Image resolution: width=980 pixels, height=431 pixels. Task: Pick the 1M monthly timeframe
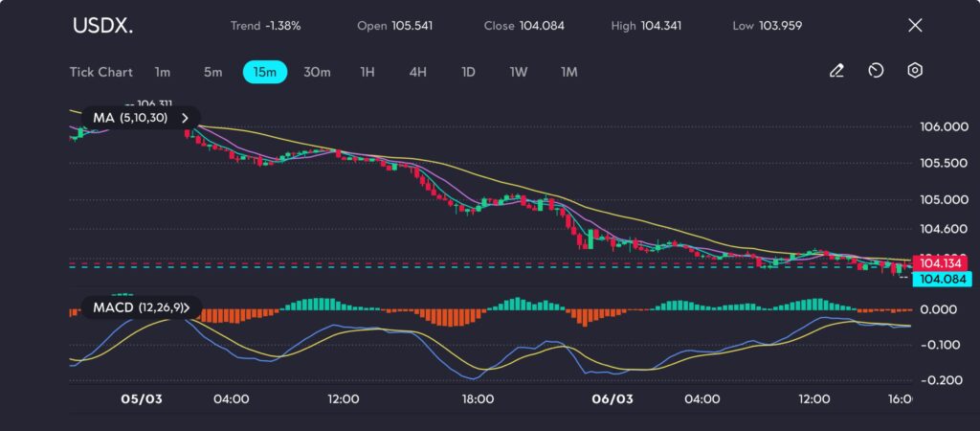(568, 72)
